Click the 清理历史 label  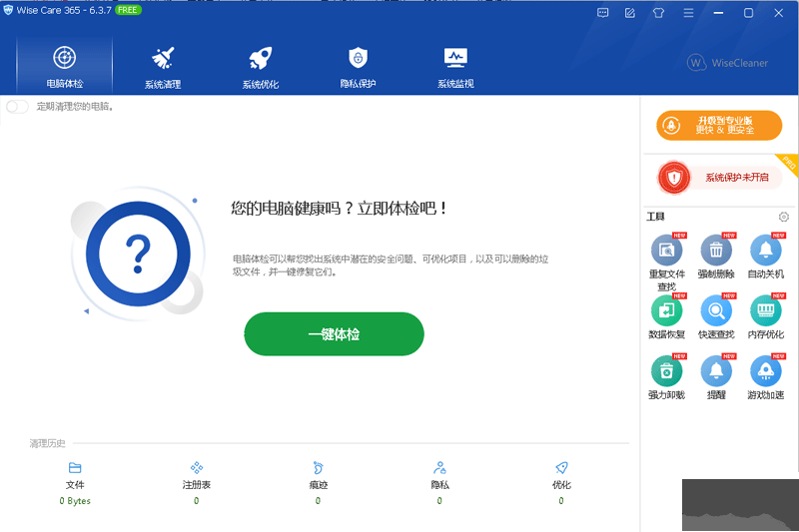(x=47, y=443)
